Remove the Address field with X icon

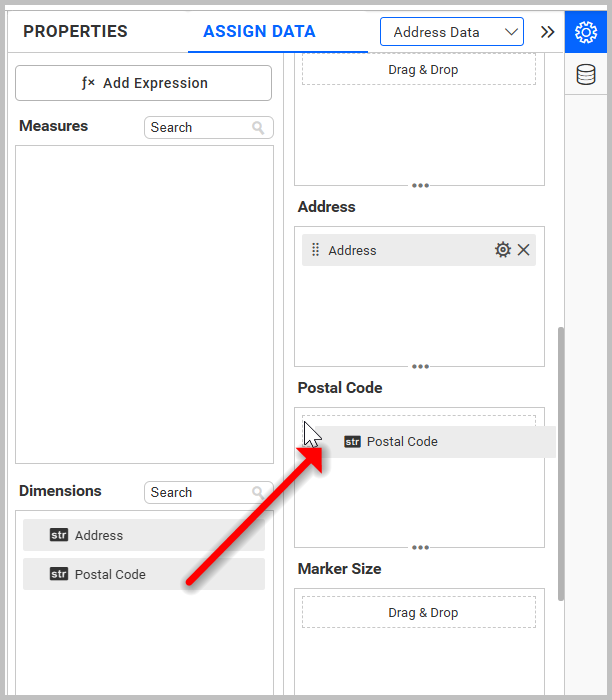pos(524,250)
